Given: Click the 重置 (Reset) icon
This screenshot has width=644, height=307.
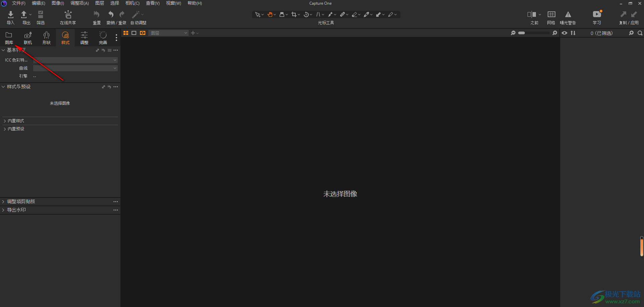Looking at the screenshot, I should click(x=97, y=15).
